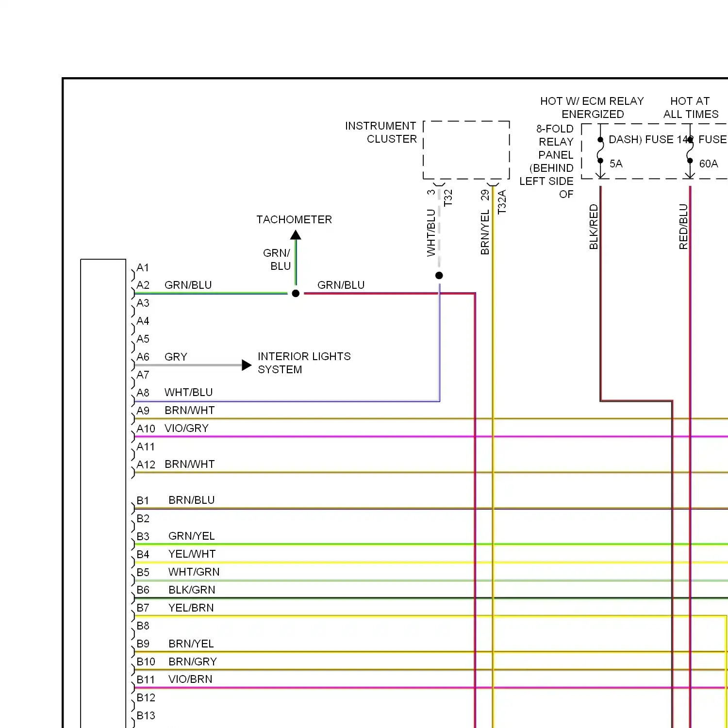The width and height of the screenshot is (728, 728).
Task: Select pin label A5
Action: (x=143, y=339)
